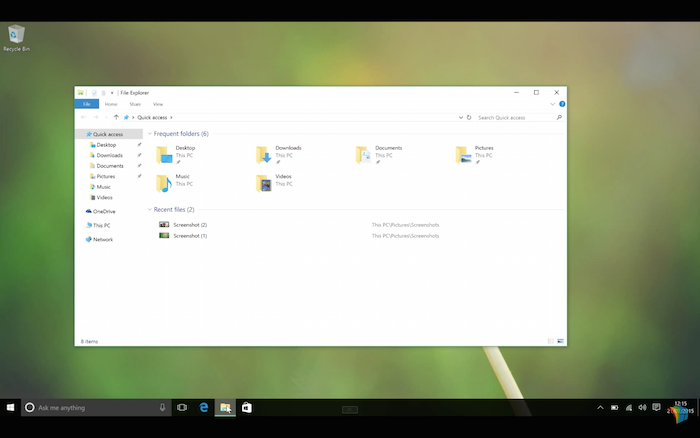This screenshot has height=438, width=700.
Task: Click the Task View taskbar icon
Action: 182,408
